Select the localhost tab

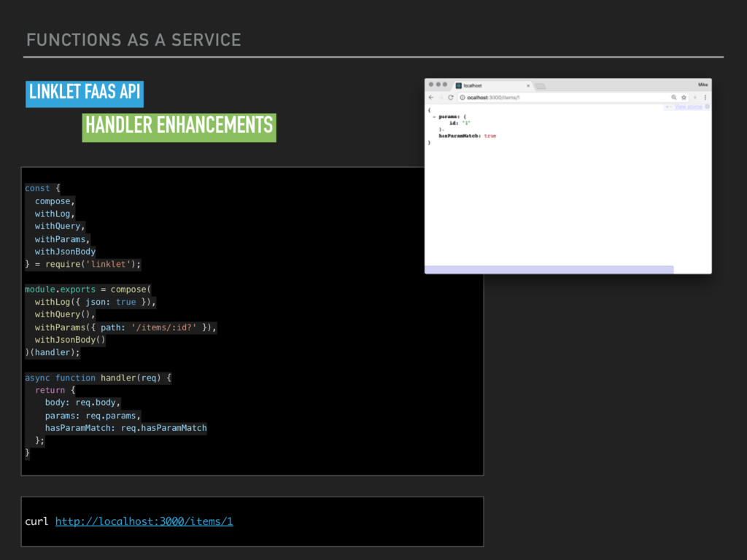(x=492, y=86)
